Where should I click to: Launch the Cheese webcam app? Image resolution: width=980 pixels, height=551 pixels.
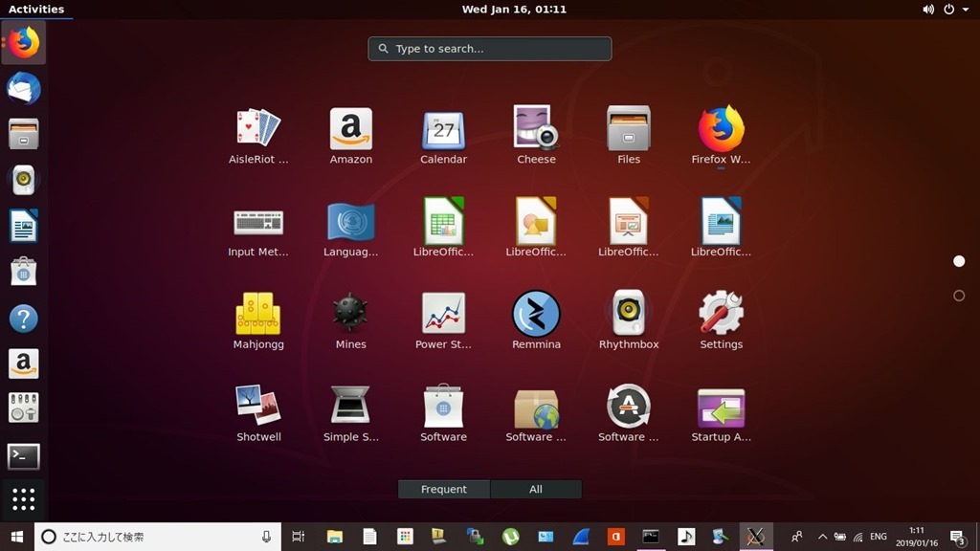click(536, 128)
